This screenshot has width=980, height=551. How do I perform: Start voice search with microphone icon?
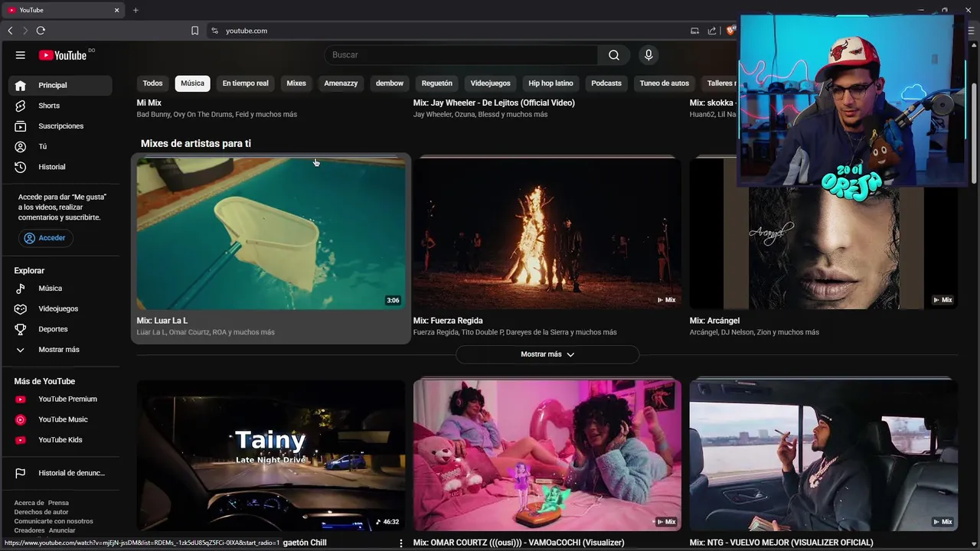tap(648, 55)
